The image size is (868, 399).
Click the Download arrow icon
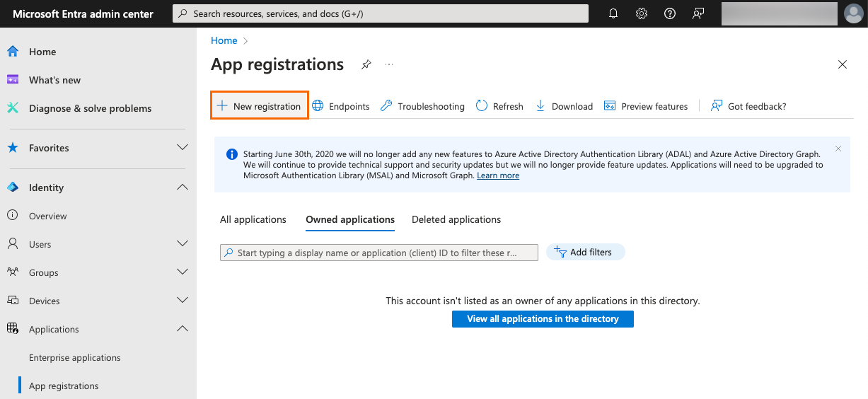[540, 105]
